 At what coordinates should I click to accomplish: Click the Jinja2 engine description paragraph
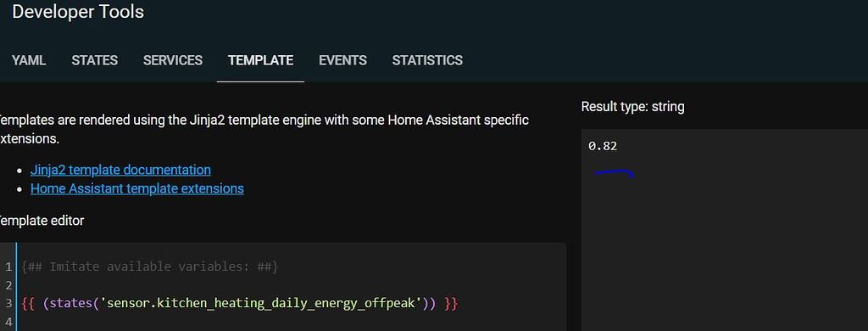(264, 129)
